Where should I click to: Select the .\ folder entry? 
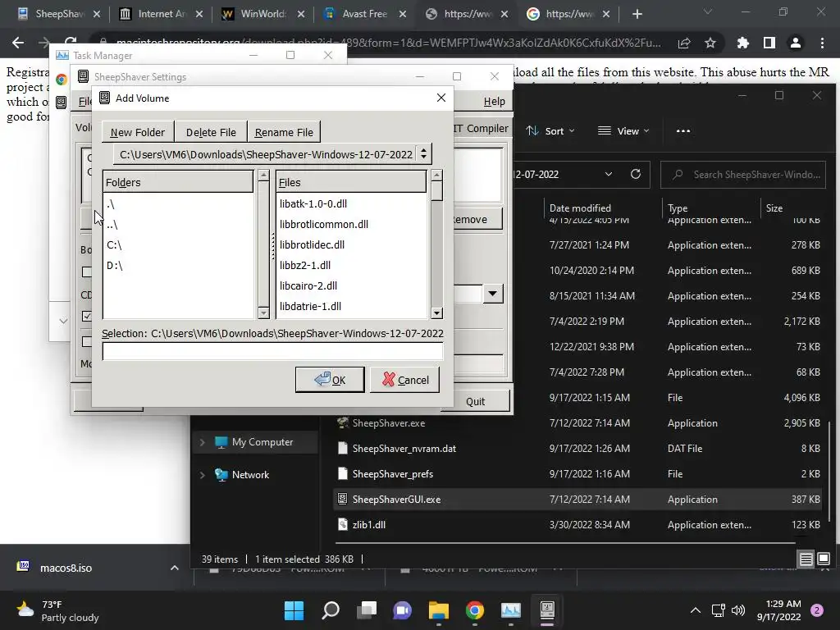tap(111, 204)
